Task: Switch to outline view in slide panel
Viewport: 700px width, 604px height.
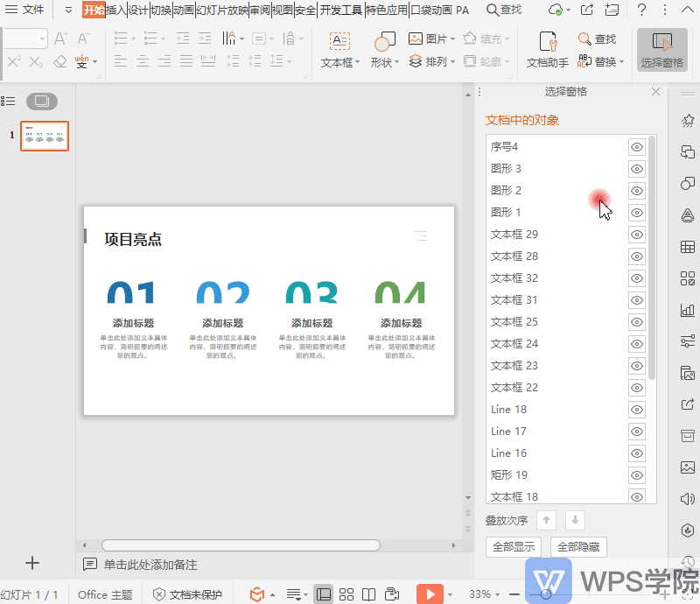Action: click(8, 102)
